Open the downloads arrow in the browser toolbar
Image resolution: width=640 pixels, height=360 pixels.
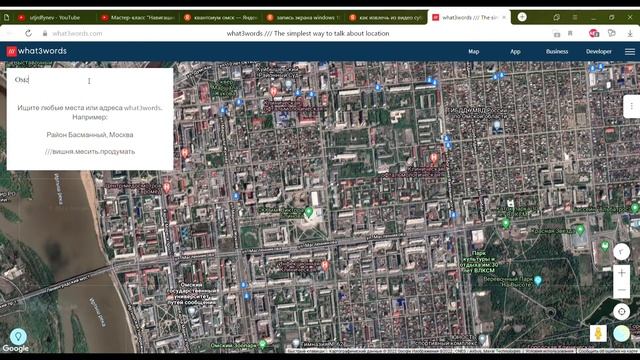coord(630,33)
